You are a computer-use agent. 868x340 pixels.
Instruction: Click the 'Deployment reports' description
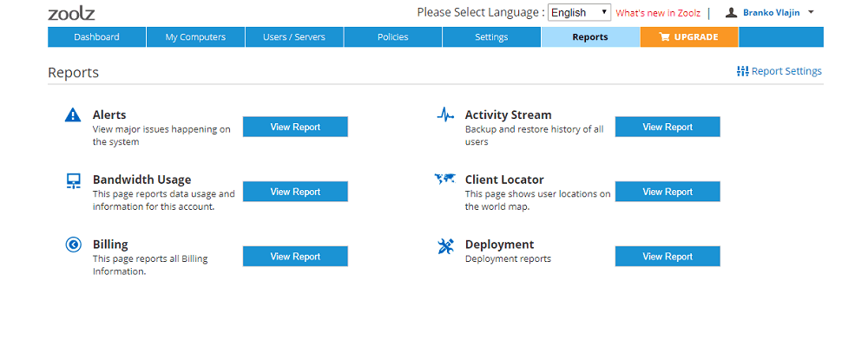[x=508, y=258]
